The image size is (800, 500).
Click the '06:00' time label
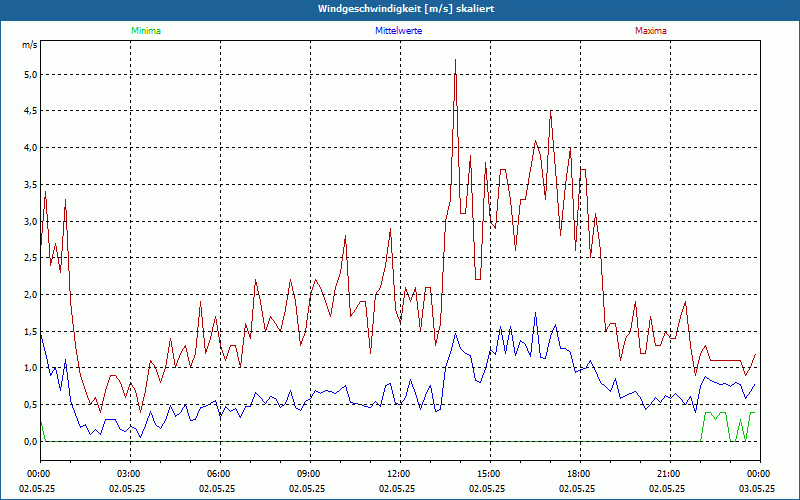(220, 474)
